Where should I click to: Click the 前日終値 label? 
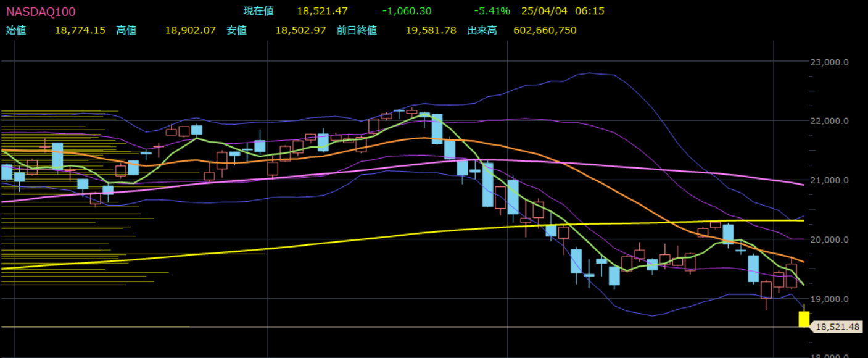click(x=357, y=30)
